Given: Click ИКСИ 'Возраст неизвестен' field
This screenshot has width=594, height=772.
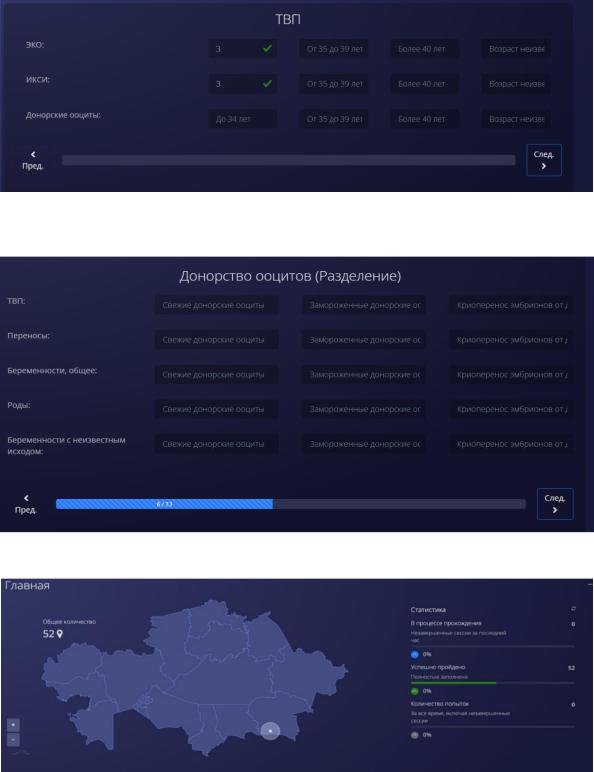Looking at the screenshot, I should (516, 84).
